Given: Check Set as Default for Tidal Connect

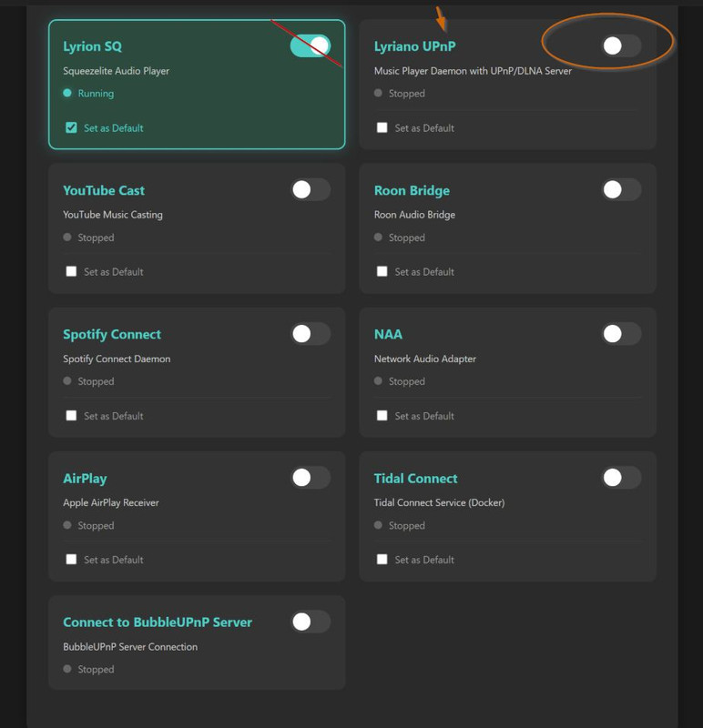Looking at the screenshot, I should [x=382, y=560].
